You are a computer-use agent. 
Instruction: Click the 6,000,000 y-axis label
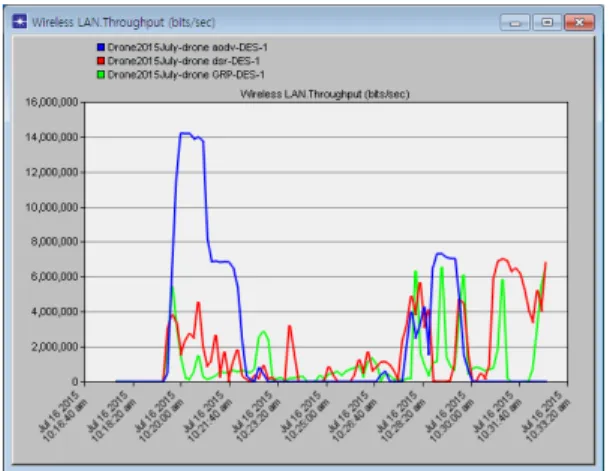(54, 277)
